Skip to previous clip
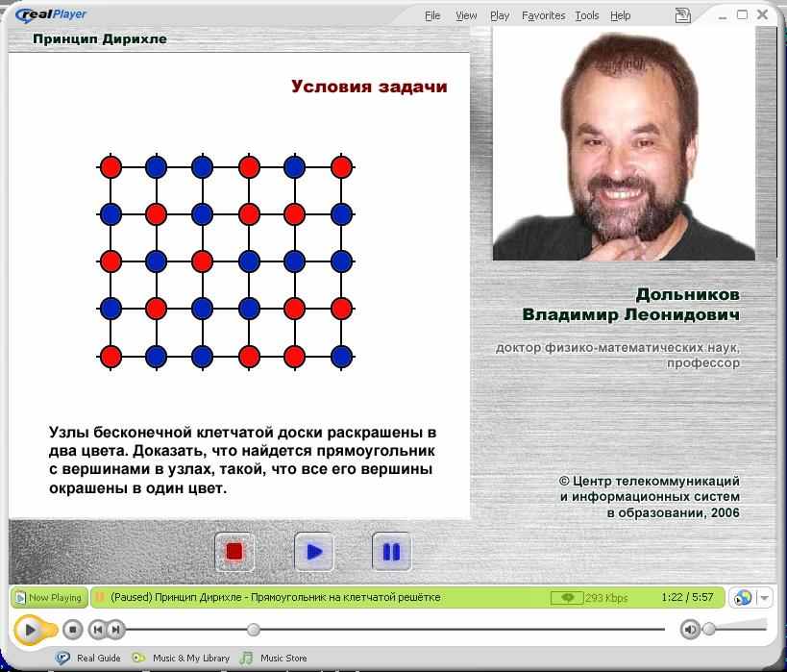 click(97, 630)
